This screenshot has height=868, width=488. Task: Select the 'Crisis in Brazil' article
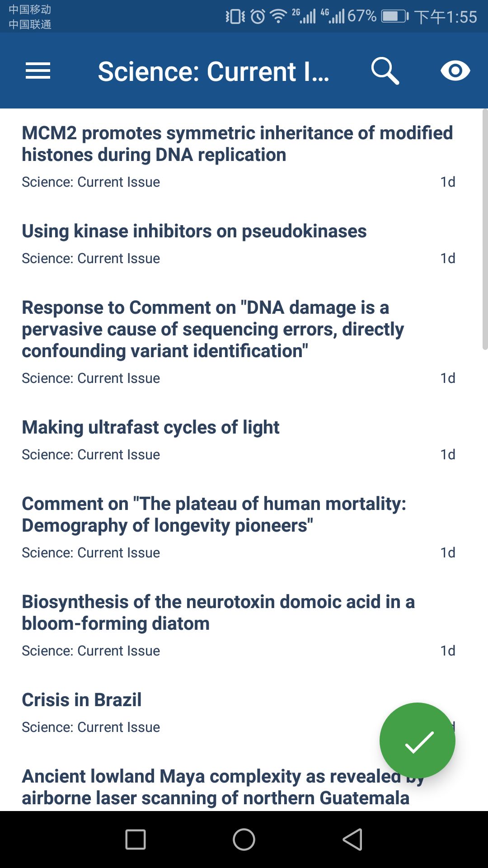(82, 700)
